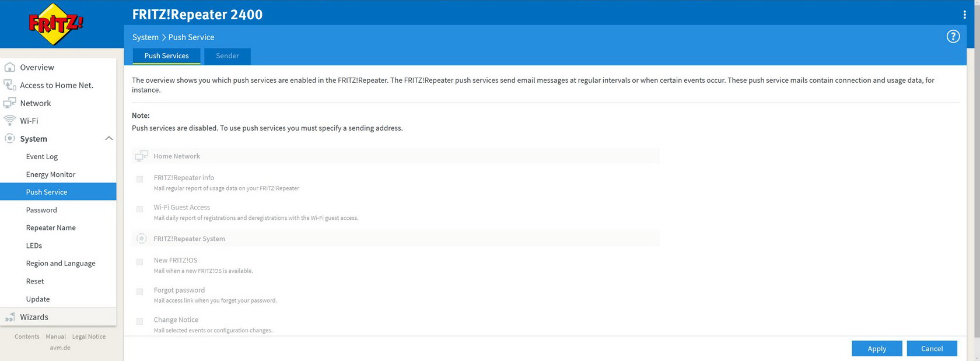Click the Wi-Fi signal icon

point(9,121)
